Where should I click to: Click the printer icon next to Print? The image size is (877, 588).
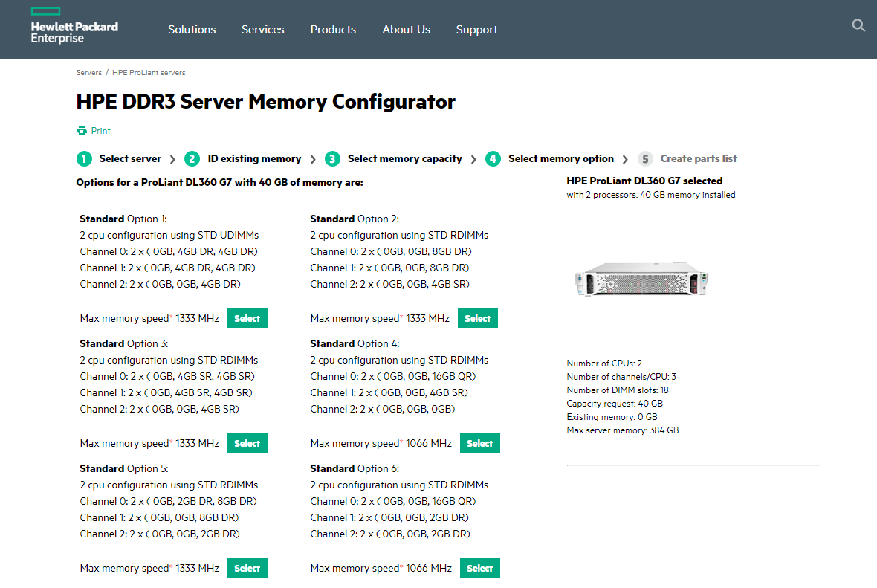point(80,130)
